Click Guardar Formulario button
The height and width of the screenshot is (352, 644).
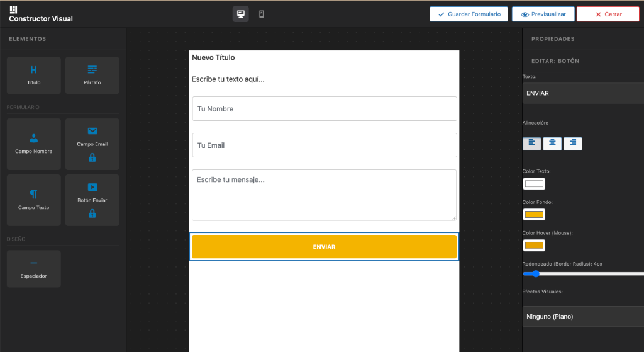point(469,14)
